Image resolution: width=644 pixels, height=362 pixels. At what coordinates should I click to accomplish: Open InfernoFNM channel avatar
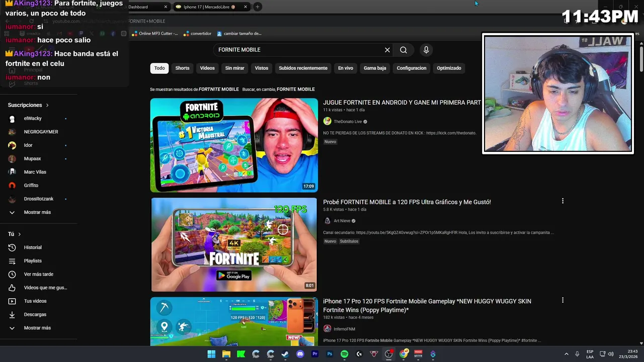[327, 329]
